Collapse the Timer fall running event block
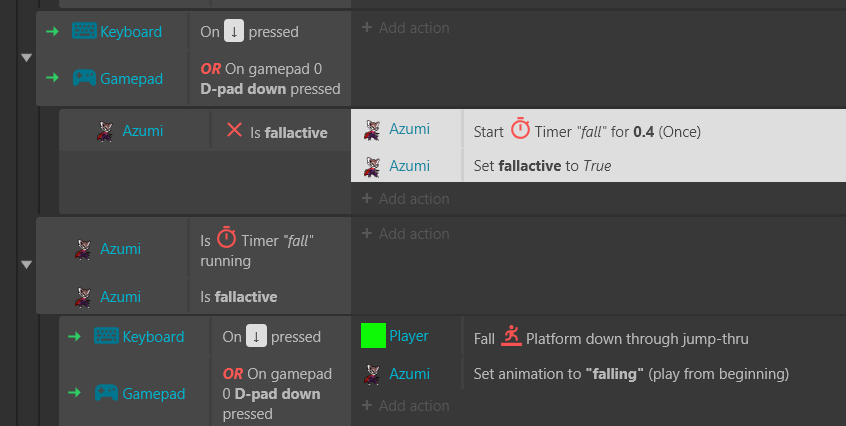 26,265
